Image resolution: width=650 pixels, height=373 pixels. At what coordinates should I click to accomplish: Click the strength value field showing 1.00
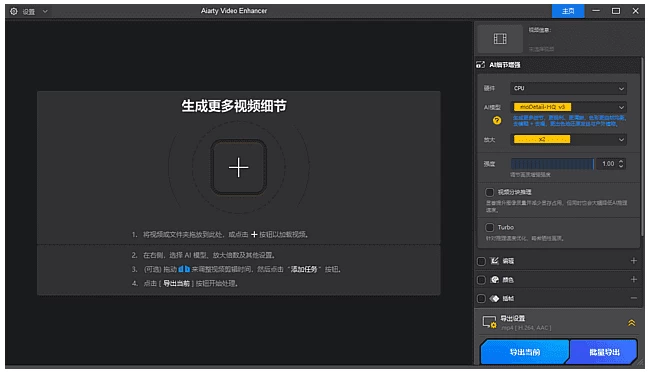point(608,164)
